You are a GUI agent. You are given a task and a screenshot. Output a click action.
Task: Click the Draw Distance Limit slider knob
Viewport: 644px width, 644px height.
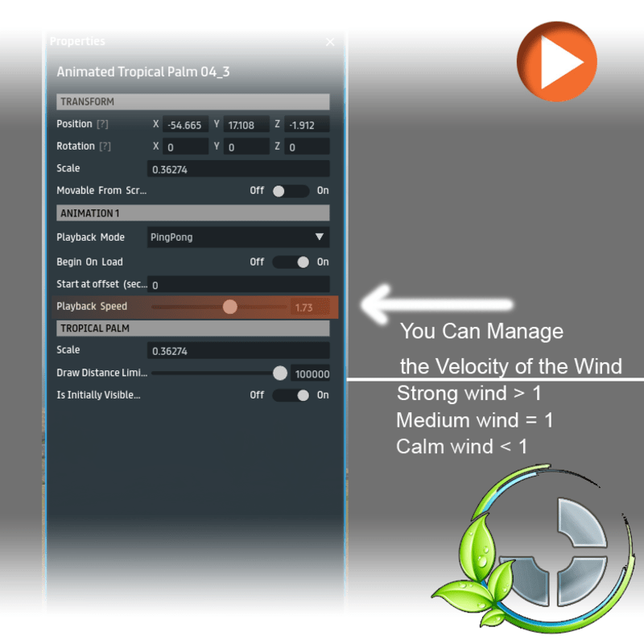coord(279,374)
